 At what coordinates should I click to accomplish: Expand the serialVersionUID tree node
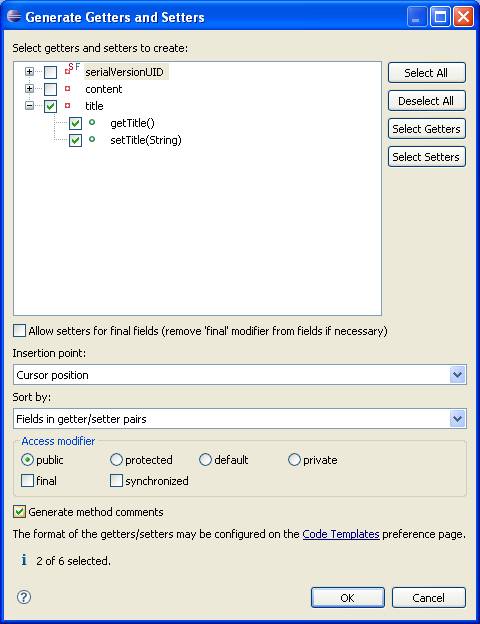pos(29,72)
